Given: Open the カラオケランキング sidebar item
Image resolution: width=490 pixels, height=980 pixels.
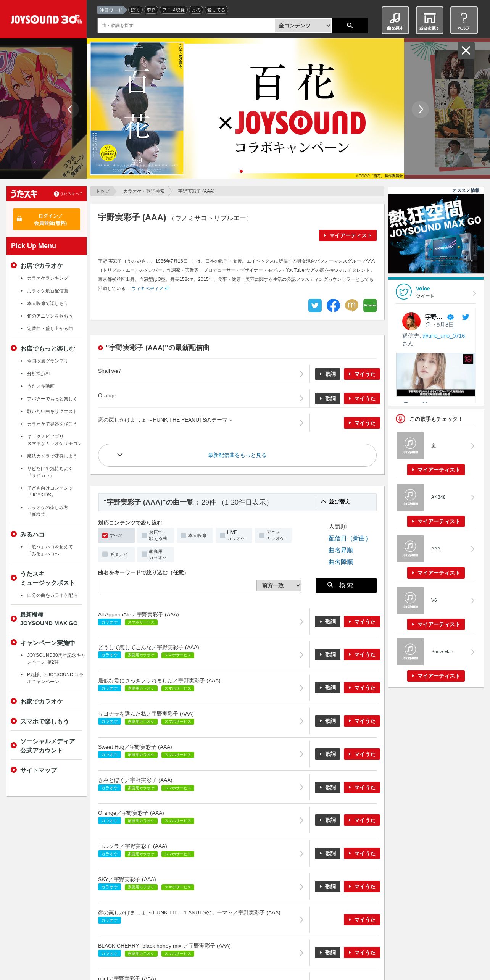Looking at the screenshot, I should 48,278.
